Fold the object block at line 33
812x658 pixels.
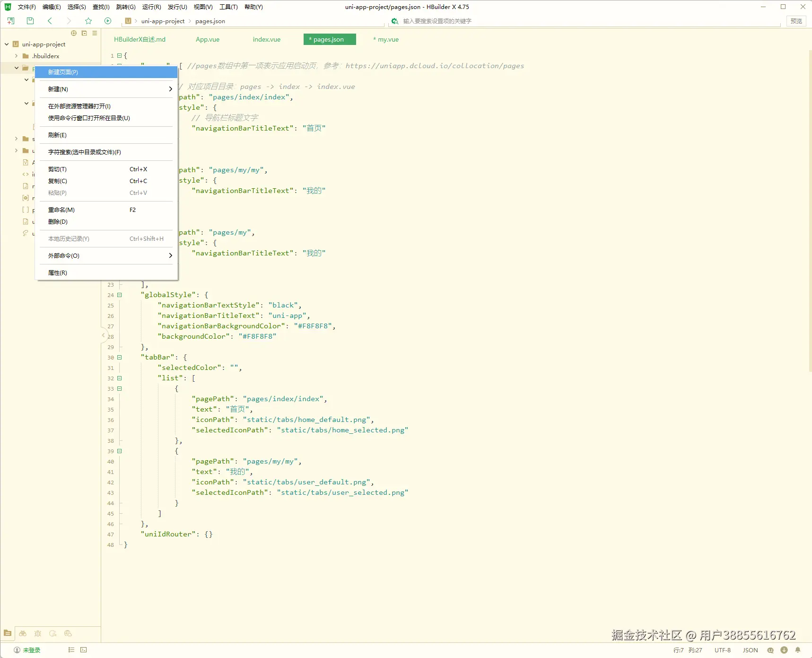[119, 388]
